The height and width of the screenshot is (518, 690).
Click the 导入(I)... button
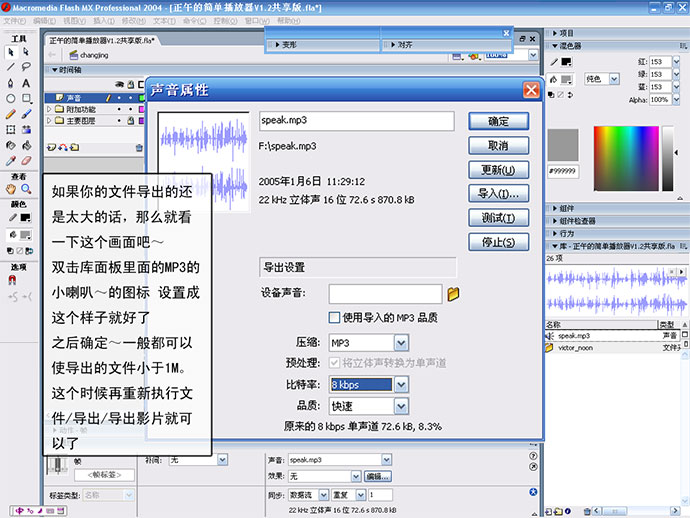[x=499, y=194]
